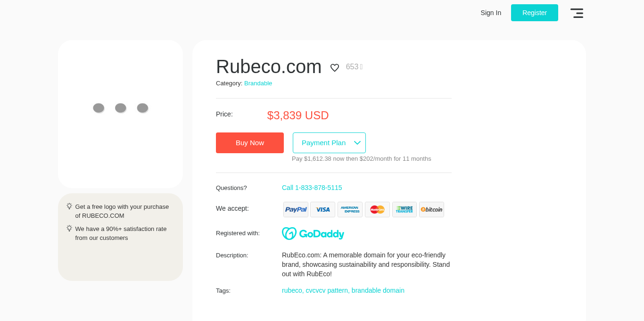Open the Brandable category link
644x321 pixels.
point(258,83)
